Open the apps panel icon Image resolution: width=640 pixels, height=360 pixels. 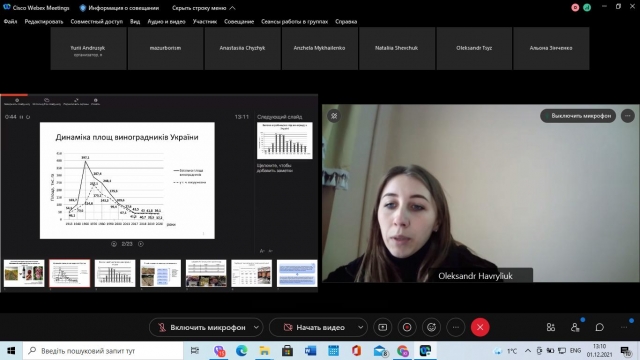tap(551, 327)
